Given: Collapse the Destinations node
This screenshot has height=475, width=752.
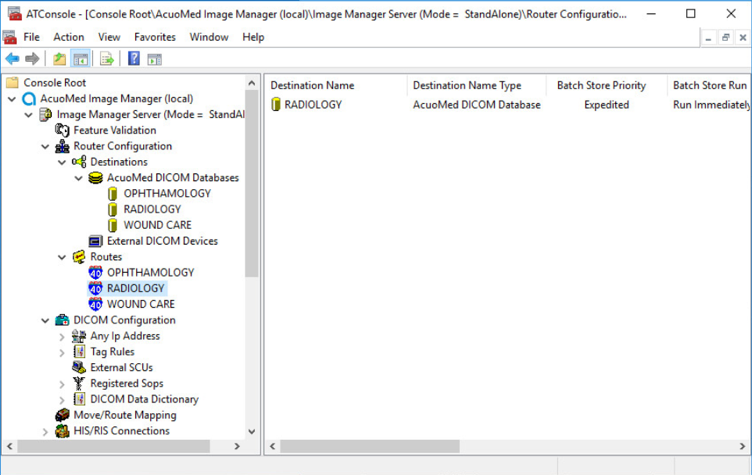Looking at the screenshot, I should [x=62, y=162].
